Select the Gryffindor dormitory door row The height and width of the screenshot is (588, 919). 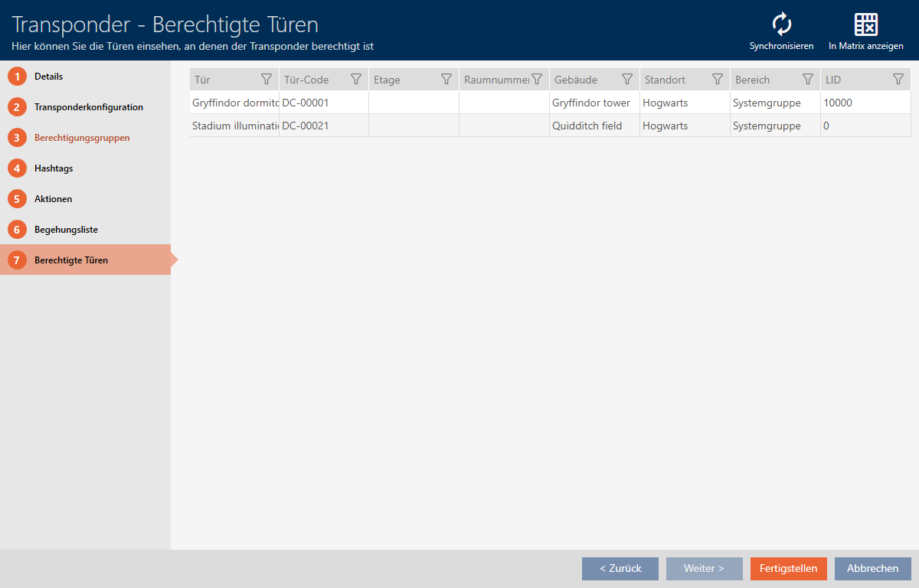pyautogui.click(x=235, y=103)
